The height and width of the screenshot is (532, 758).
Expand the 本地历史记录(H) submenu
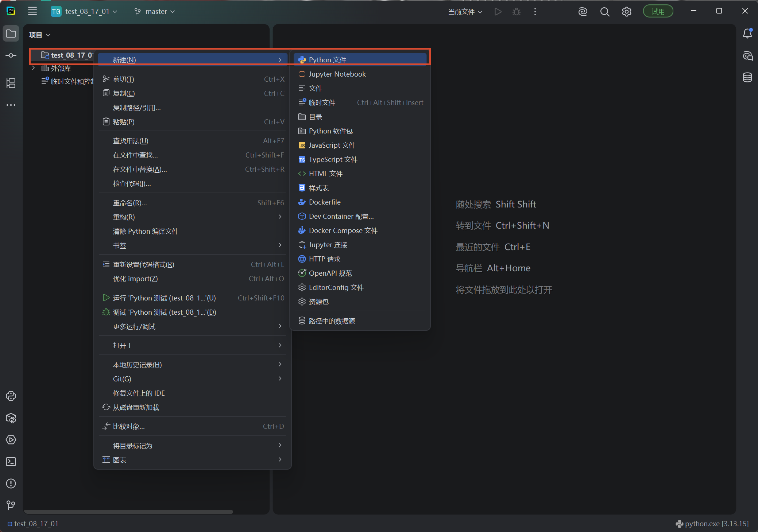coord(193,365)
